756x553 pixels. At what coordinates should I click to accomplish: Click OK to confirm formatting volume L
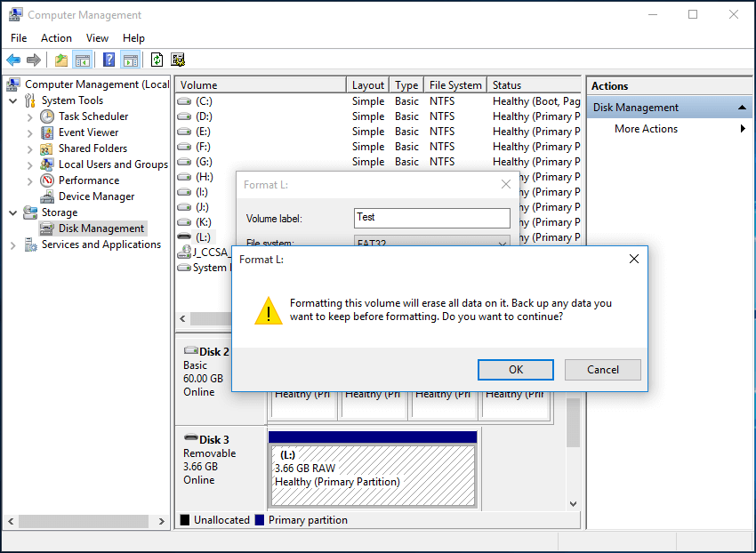tap(516, 369)
